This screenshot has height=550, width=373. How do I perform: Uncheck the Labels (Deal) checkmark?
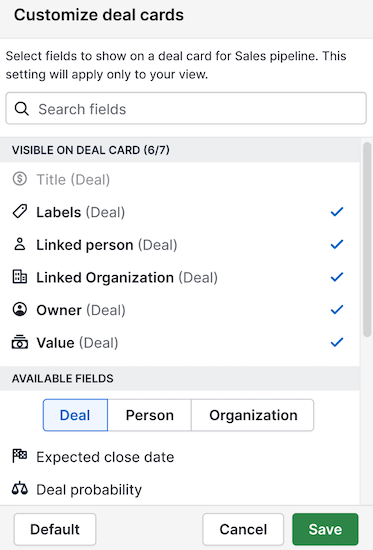pos(337,212)
